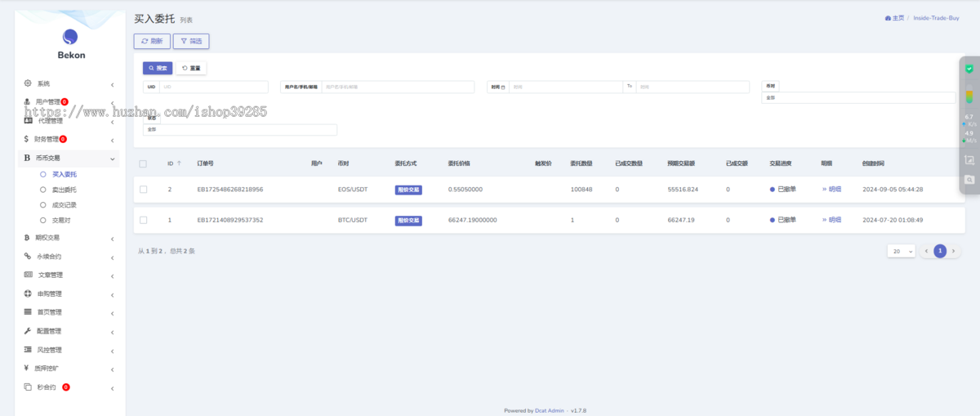Click the Bekon logo icon

[70, 36]
